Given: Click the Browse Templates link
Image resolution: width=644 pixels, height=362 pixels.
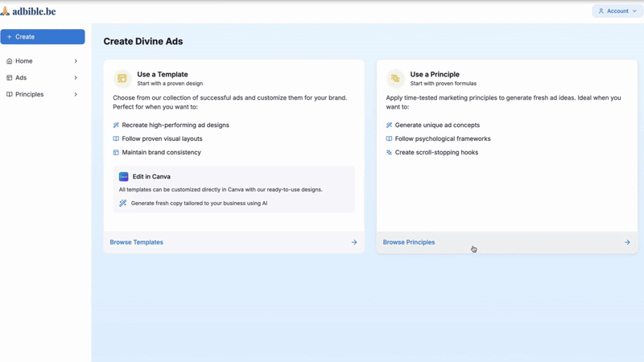Looking at the screenshot, I should pyautogui.click(x=136, y=242).
